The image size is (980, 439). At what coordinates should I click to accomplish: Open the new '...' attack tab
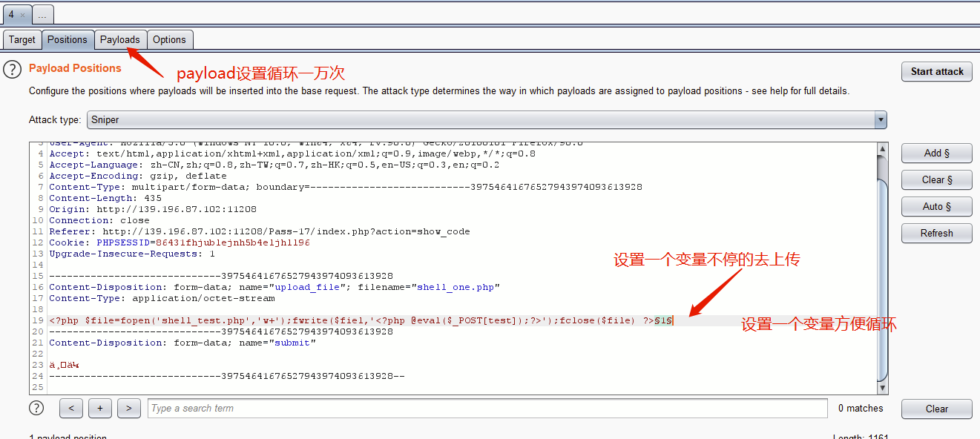[42, 14]
